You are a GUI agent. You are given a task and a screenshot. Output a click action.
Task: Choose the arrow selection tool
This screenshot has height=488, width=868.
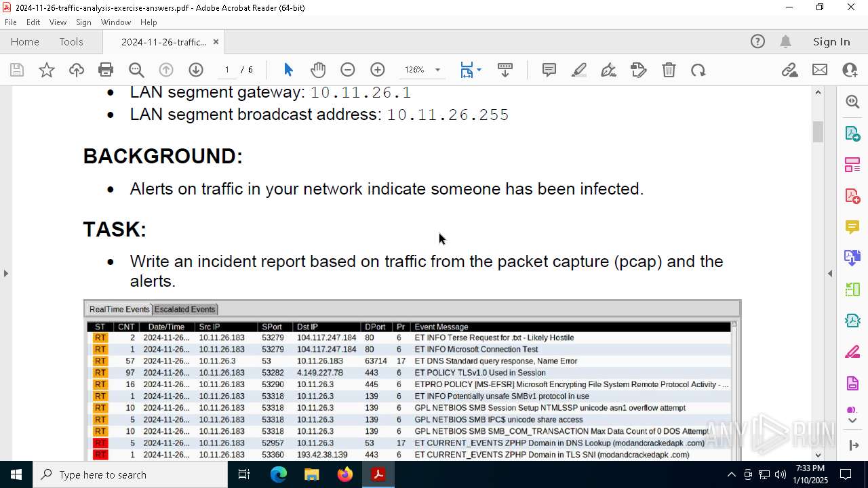click(x=288, y=70)
